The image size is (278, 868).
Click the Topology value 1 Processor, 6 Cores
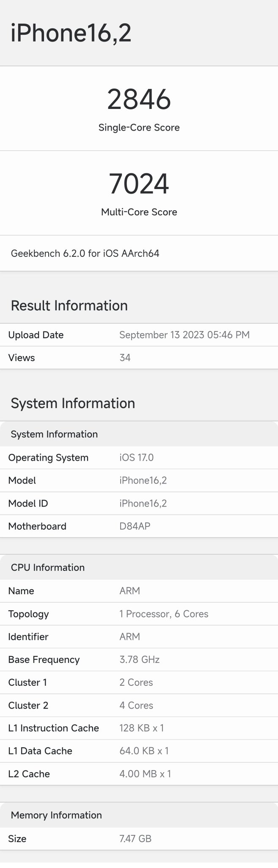164,614
